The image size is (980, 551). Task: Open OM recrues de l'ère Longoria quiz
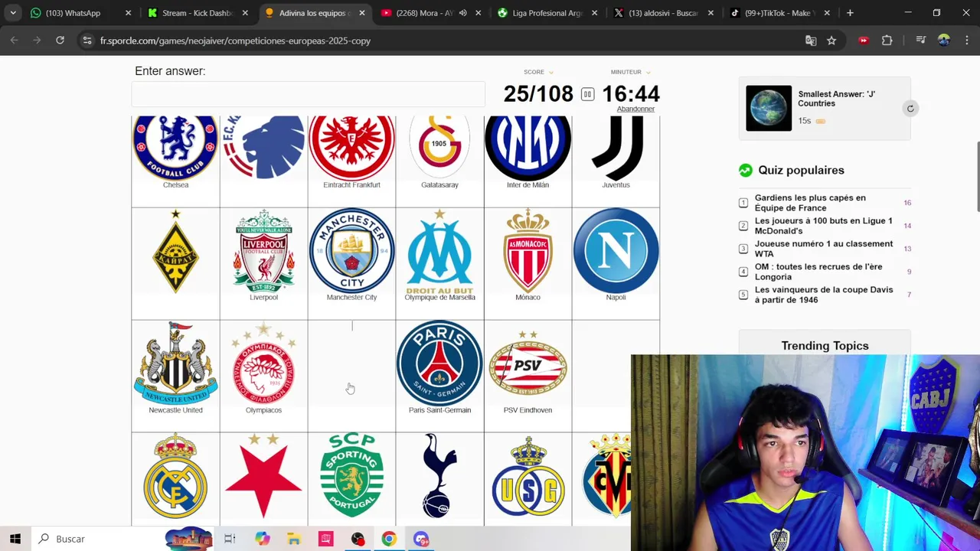[x=818, y=272]
